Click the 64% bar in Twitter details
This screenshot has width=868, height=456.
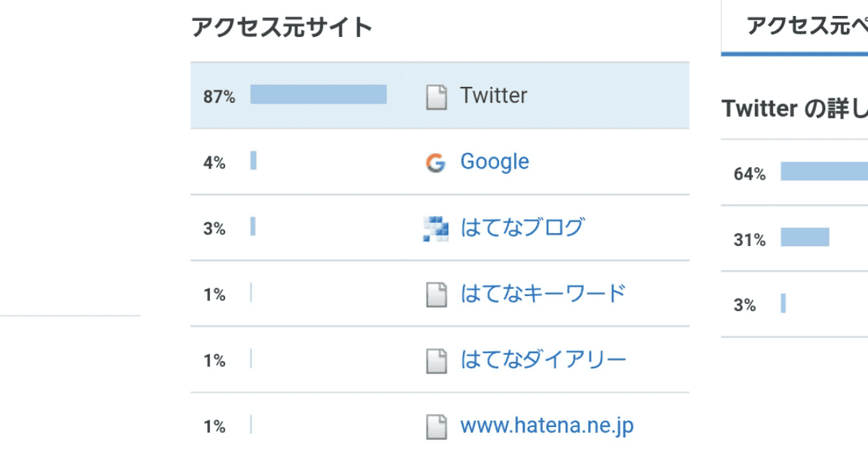pos(824,172)
